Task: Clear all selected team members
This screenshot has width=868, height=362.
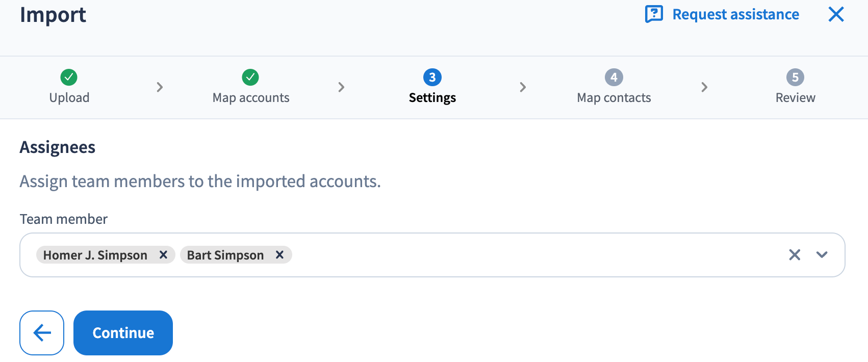Action: click(795, 255)
